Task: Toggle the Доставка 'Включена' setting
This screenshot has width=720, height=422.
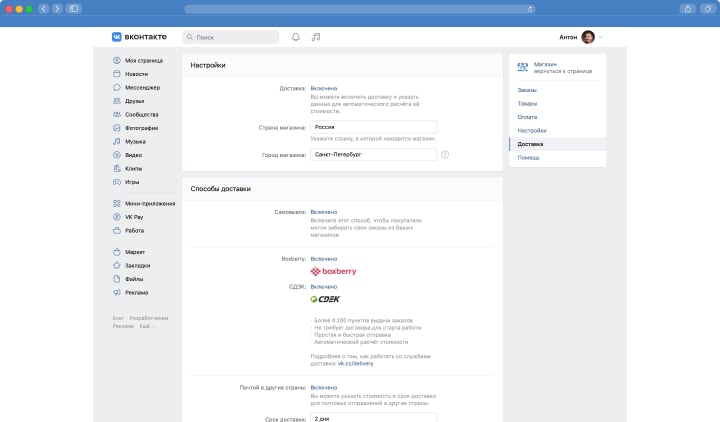Action: point(324,88)
